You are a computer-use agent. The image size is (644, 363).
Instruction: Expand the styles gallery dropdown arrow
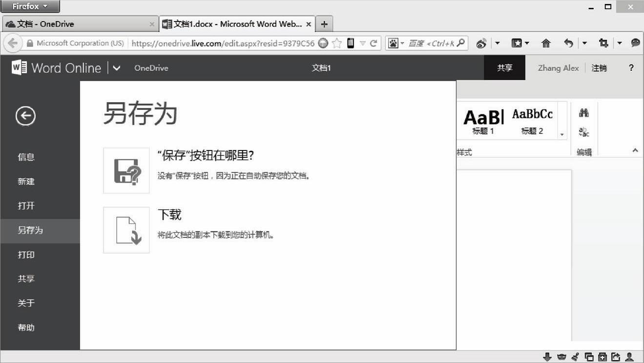(561, 134)
